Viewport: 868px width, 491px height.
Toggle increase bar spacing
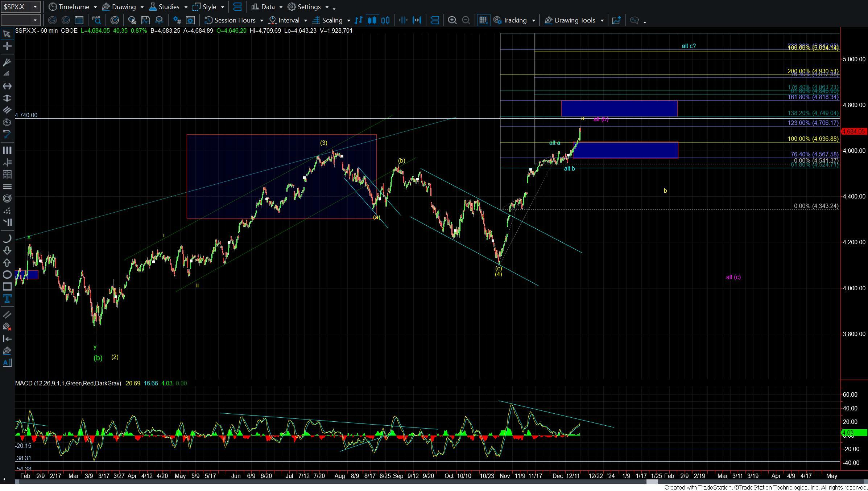click(417, 20)
